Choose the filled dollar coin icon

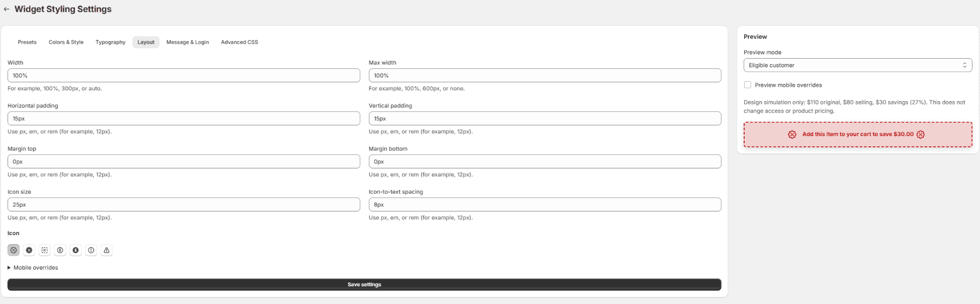tap(76, 250)
